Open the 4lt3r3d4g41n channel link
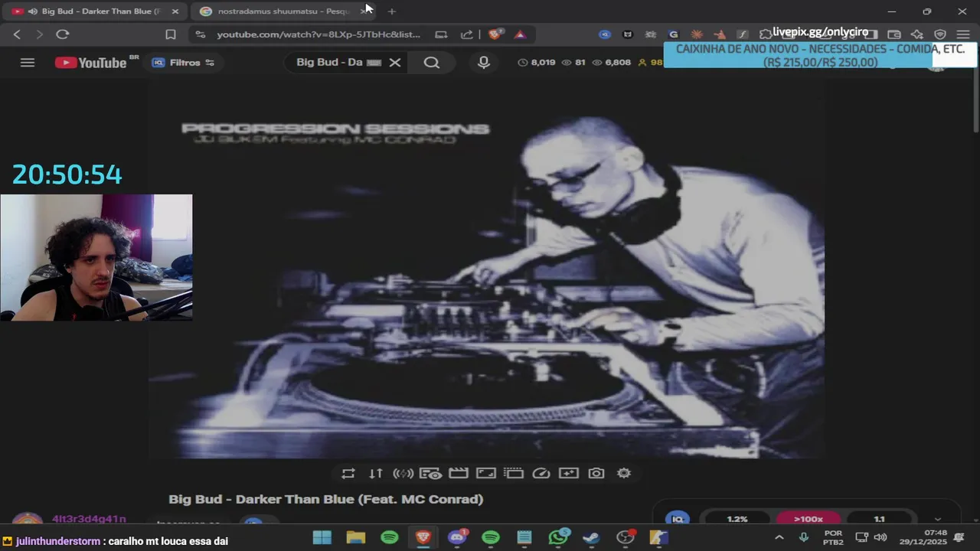The height and width of the screenshot is (551, 980). click(89, 520)
